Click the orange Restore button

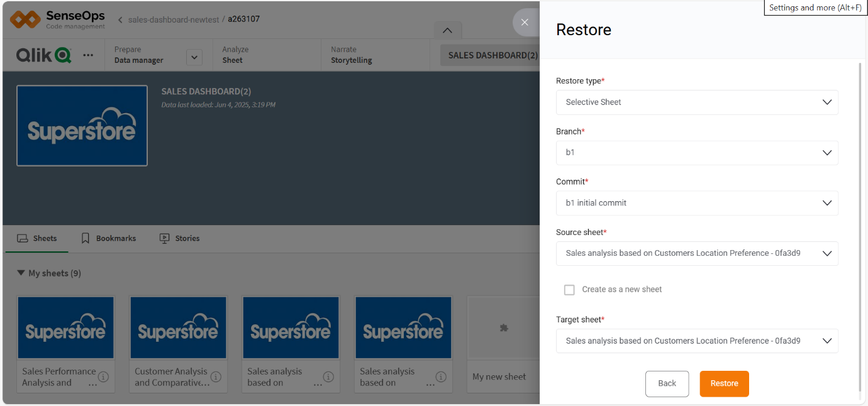[724, 383]
